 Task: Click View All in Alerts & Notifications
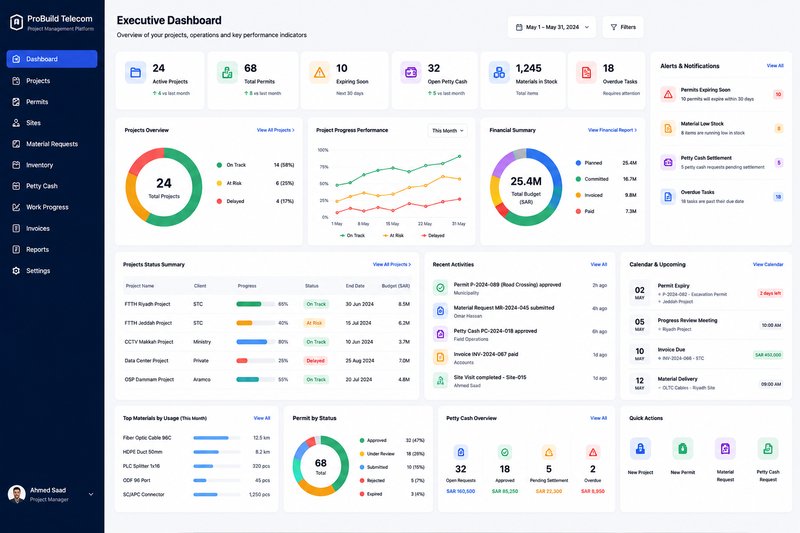(x=775, y=66)
